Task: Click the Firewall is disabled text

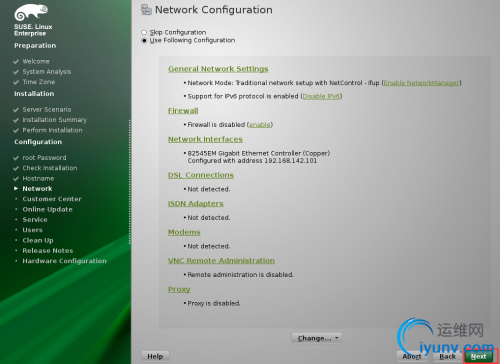Action: [x=216, y=125]
